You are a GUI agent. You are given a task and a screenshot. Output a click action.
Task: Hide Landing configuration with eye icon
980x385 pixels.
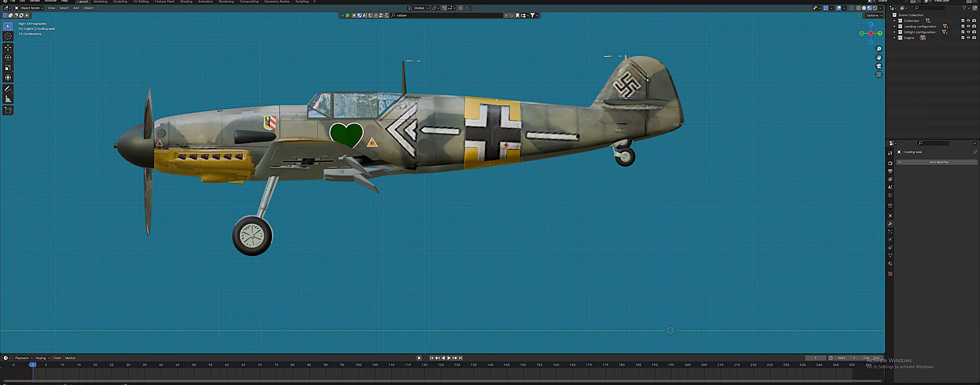969,26
